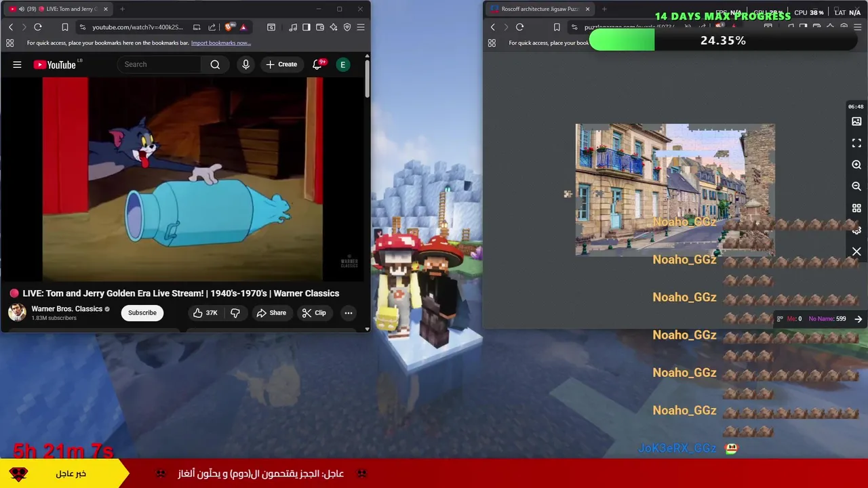Image resolution: width=868 pixels, height=488 pixels.
Task: Zoom out on the puzzle
Action: pyautogui.click(x=856, y=186)
